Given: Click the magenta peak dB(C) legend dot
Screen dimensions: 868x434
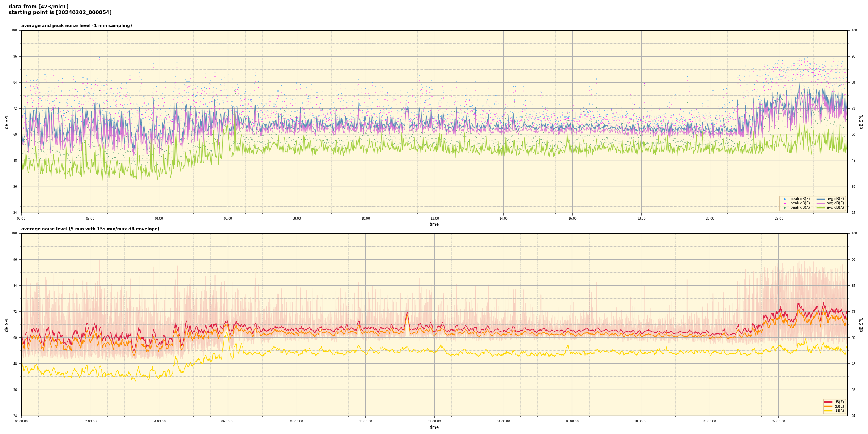Looking at the screenshot, I should [784, 203].
